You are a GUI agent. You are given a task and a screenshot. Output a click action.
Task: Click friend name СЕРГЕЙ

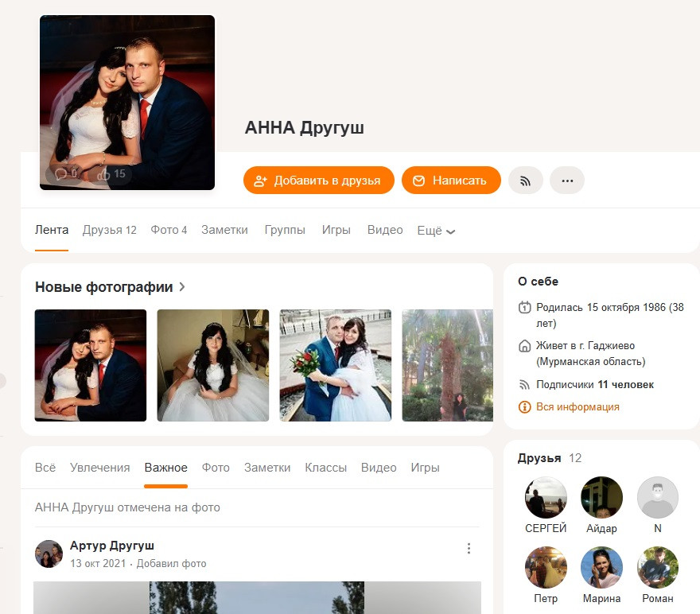click(x=546, y=528)
